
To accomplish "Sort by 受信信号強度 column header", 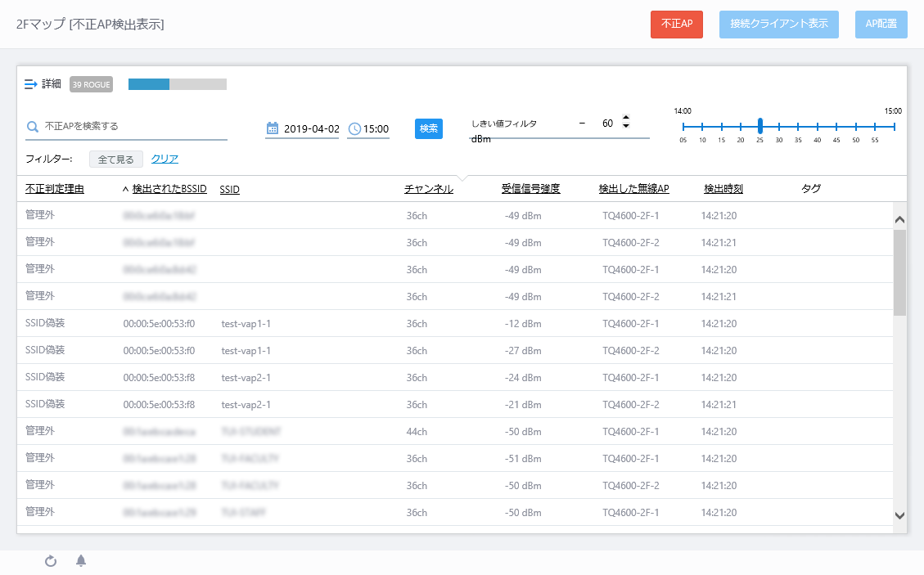I will (x=531, y=189).
